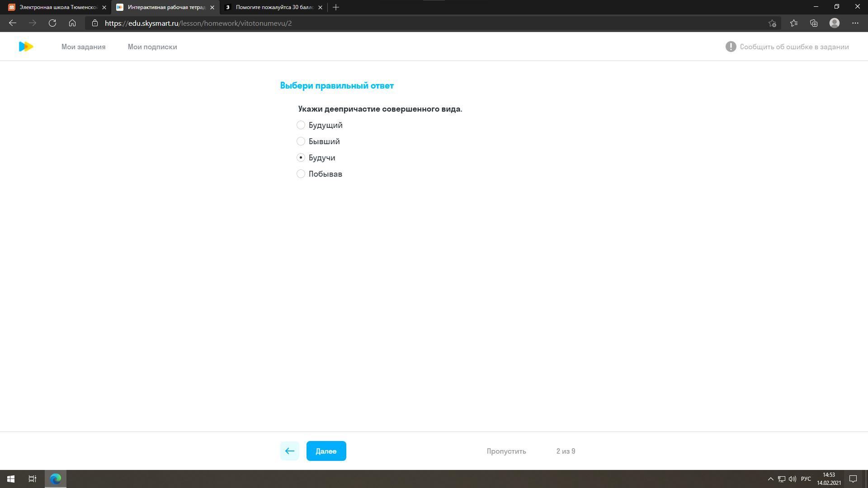The width and height of the screenshot is (868, 488).
Task: Open РУС language input switcher
Action: [x=806, y=479]
